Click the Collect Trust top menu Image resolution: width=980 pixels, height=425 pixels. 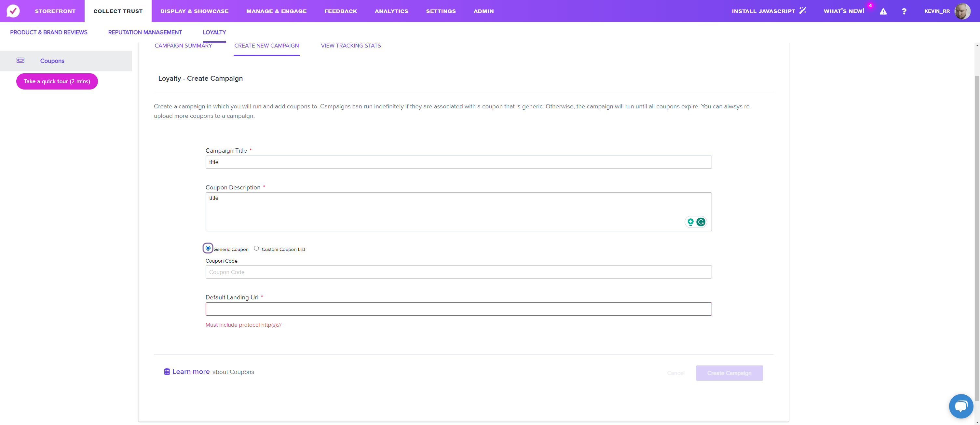(118, 11)
